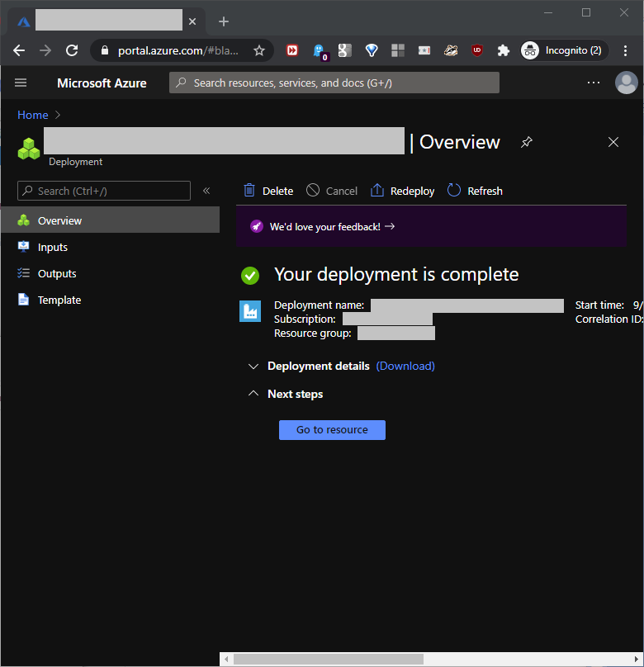644x667 pixels.
Task: Click the deployment cubes icon in the header
Action: pyautogui.click(x=29, y=149)
